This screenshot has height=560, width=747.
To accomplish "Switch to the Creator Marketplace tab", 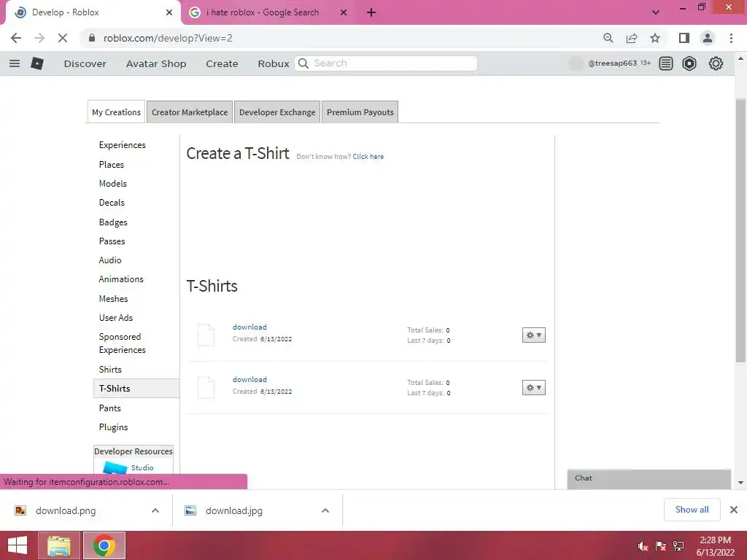I will pos(190,112).
